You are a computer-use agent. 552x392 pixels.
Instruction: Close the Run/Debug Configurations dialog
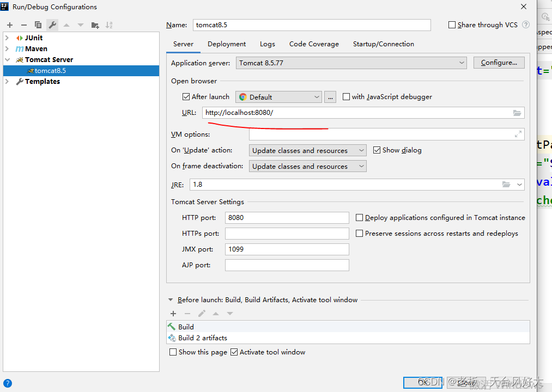(x=524, y=7)
